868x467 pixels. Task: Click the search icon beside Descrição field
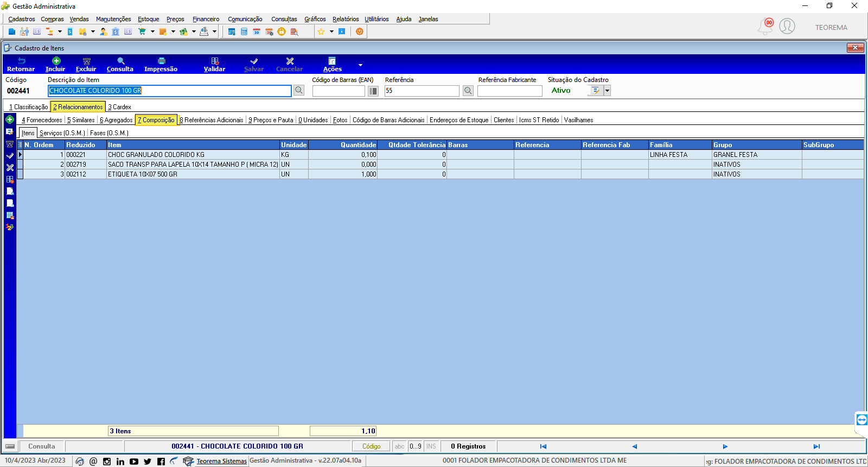299,91
